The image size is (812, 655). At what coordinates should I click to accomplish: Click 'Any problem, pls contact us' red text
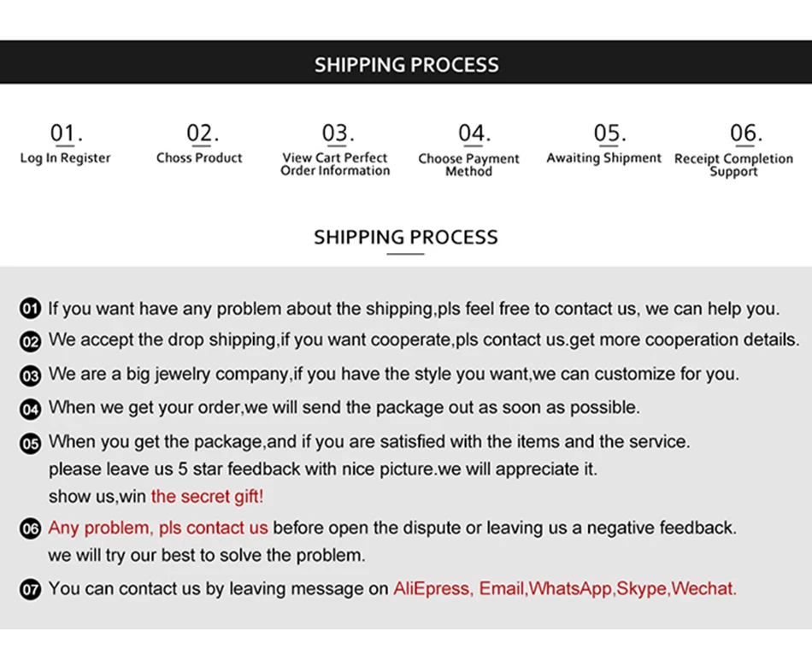tap(158, 528)
